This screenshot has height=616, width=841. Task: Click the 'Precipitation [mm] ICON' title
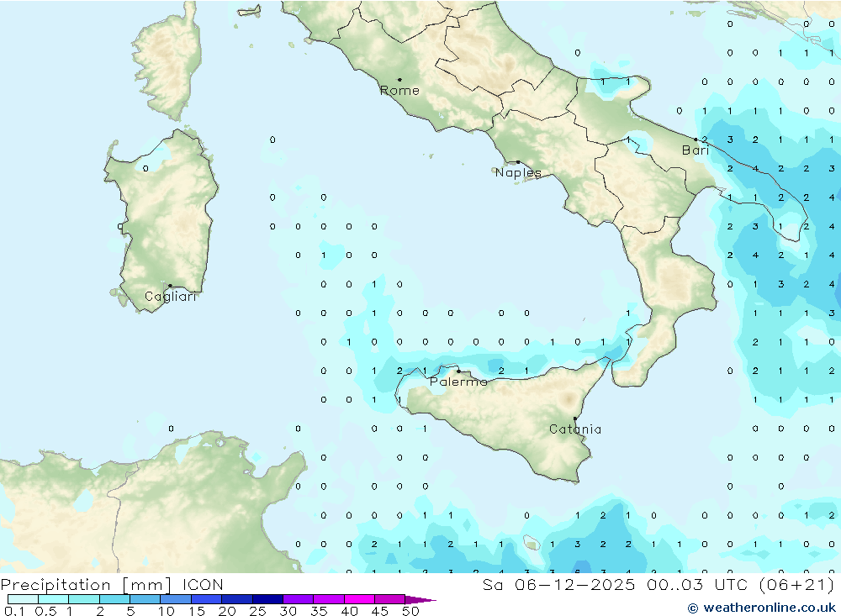[112, 584]
